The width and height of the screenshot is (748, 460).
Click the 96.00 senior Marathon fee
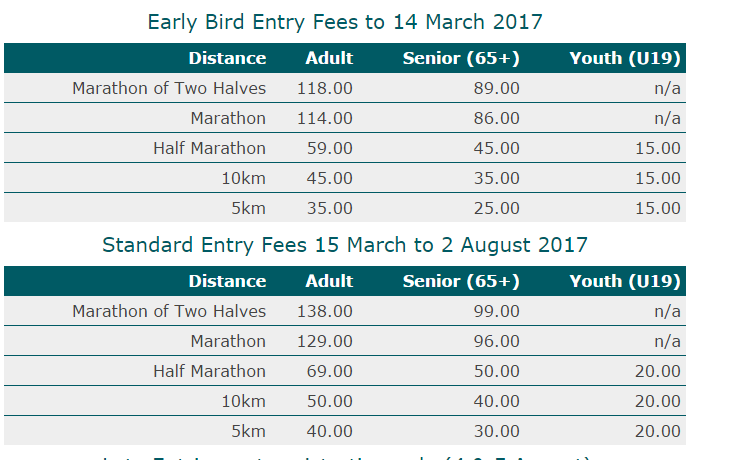tap(497, 341)
